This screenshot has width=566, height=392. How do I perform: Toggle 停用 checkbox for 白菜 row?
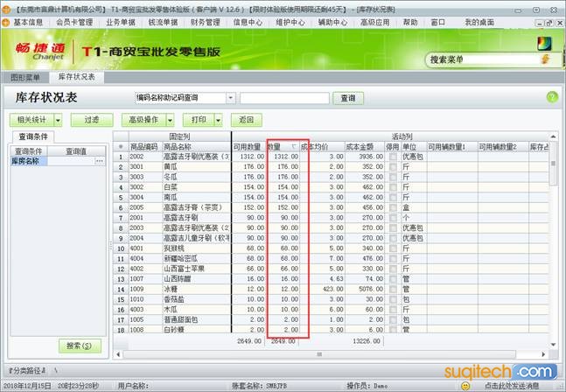pyautogui.click(x=393, y=187)
